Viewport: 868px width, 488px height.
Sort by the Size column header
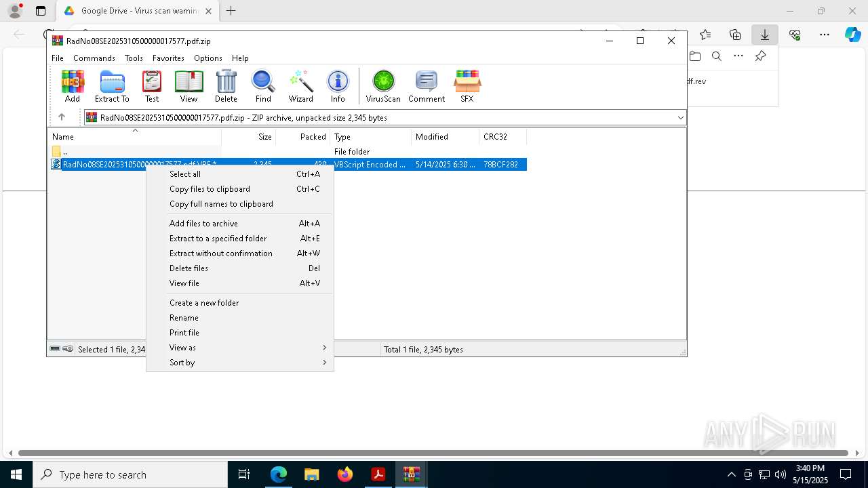tap(249, 137)
